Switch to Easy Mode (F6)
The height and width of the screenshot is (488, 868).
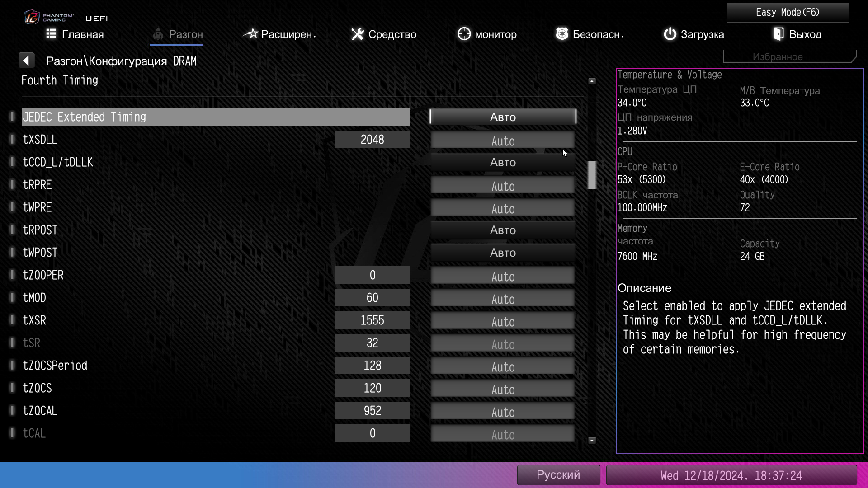tap(787, 13)
